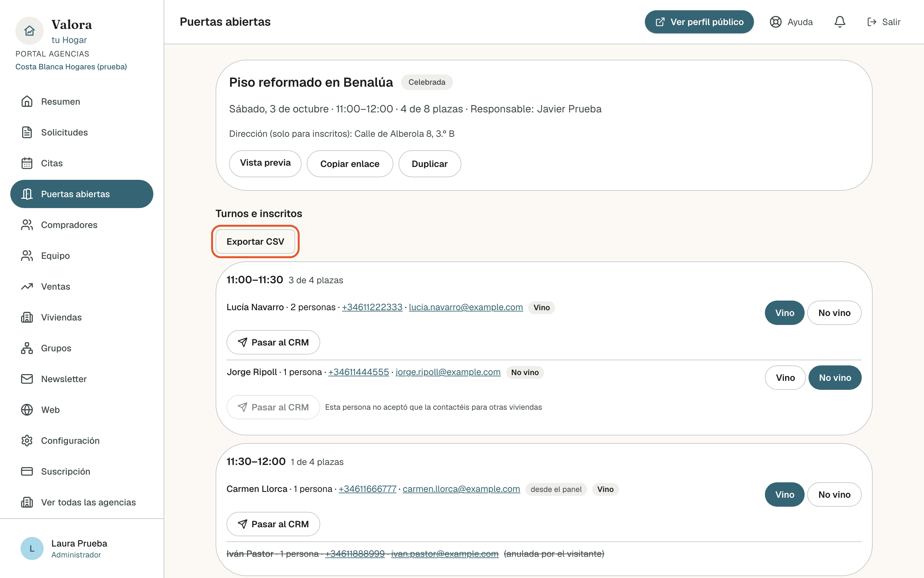This screenshot has height=578, width=924.
Task: Click the Salir logout link
Action: [x=884, y=22]
